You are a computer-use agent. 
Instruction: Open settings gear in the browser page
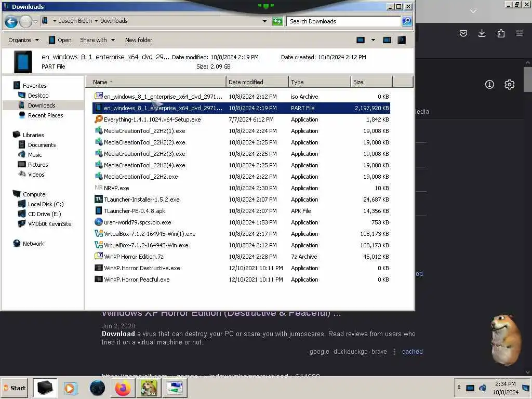[509, 85]
